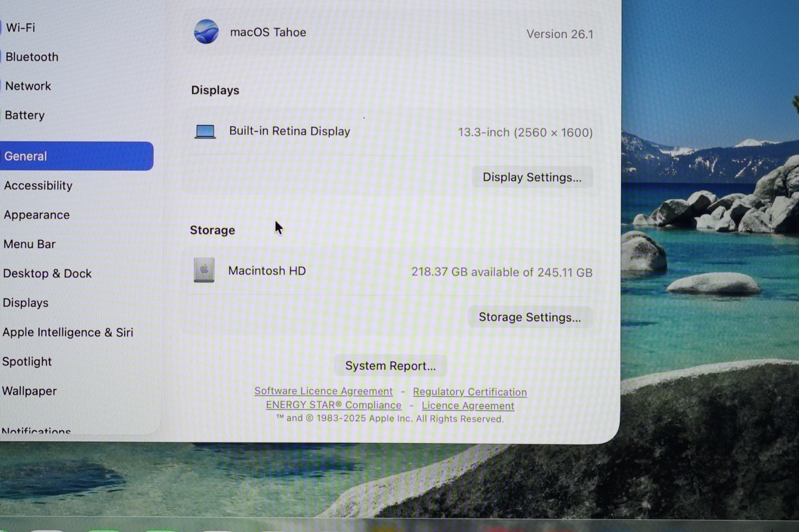Click the Macintosh HD drive icon

[204, 270]
